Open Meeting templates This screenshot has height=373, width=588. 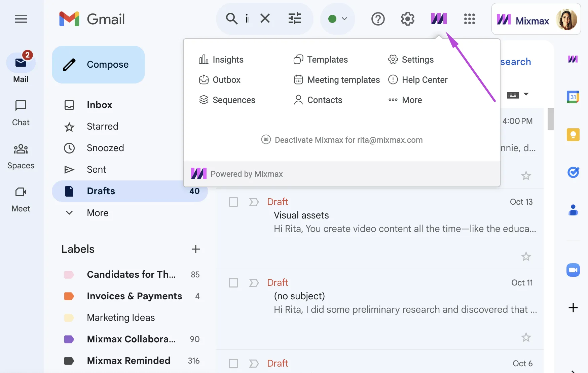pyautogui.click(x=337, y=80)
